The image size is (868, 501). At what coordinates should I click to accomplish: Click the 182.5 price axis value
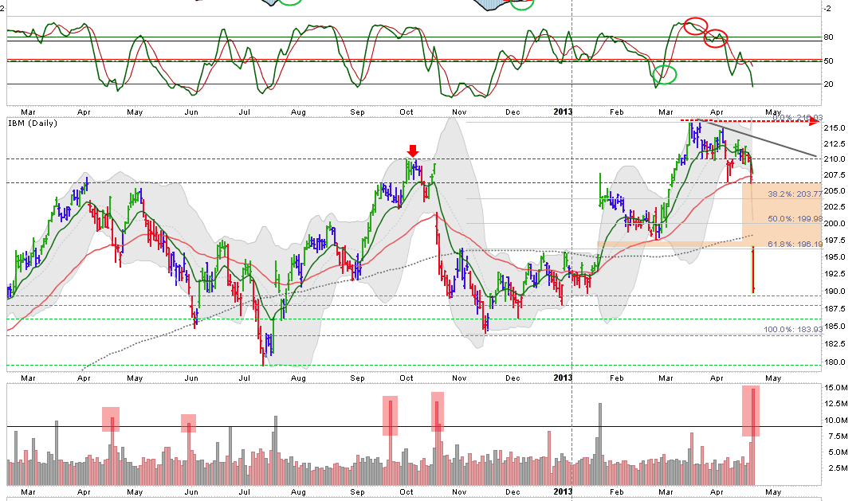(x=835, y=343)
